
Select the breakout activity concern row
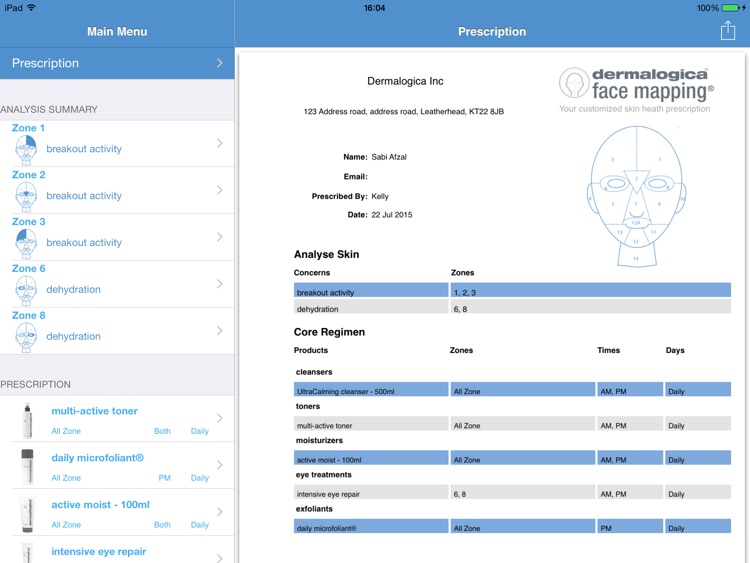[x=512, y=290]
